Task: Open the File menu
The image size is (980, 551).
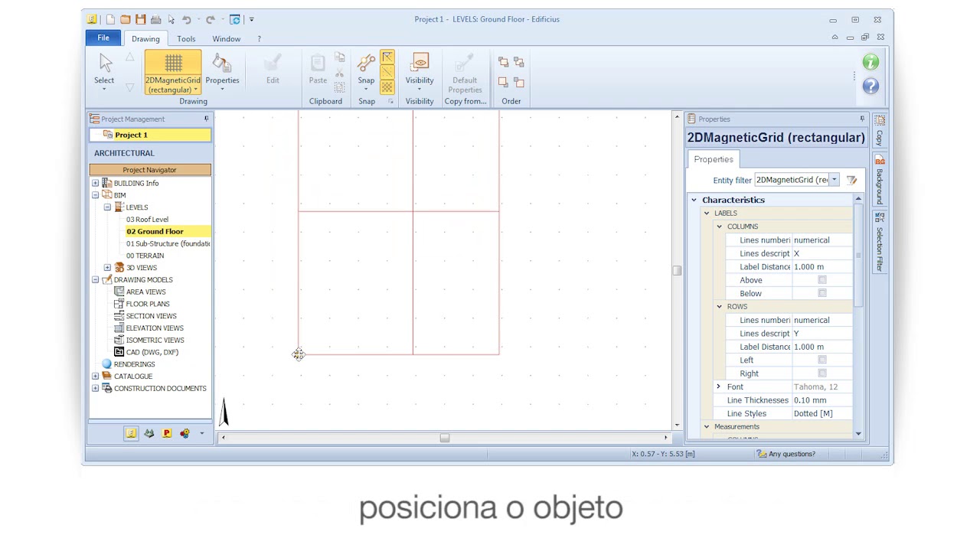Action: pos(103,38)
